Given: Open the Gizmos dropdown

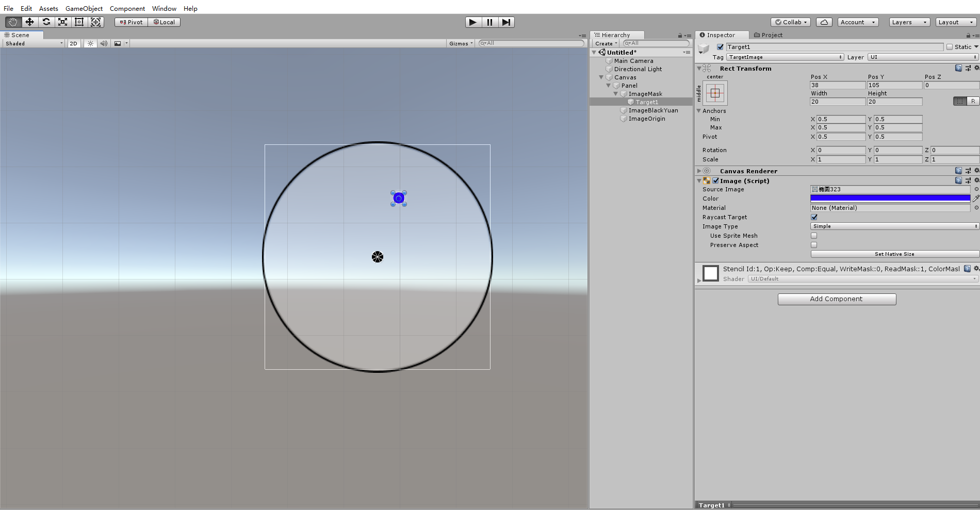Looking at the screenshot, I should tap(461, 43).
